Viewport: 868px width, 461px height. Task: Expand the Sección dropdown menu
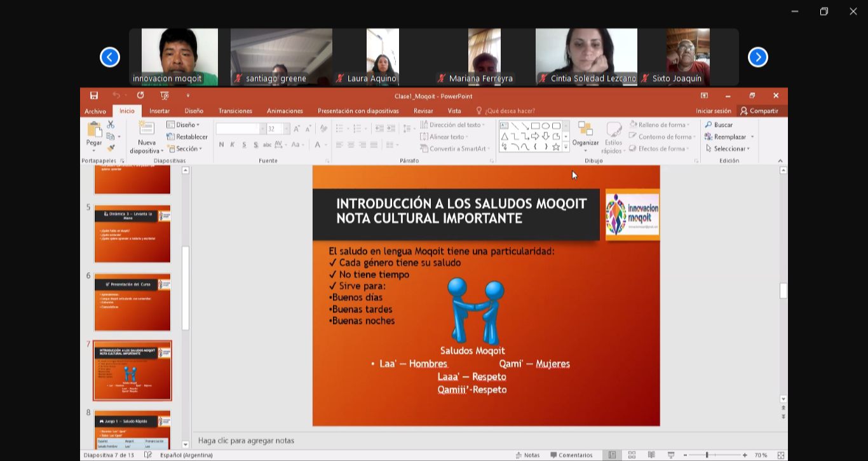[x=185, y=149]
